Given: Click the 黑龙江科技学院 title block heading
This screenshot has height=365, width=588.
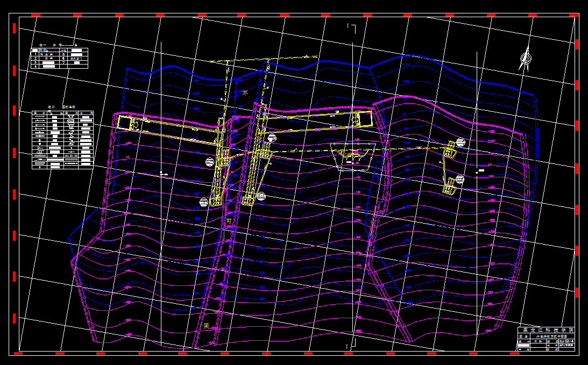Looking at the screenshot, I should tap(548, 330).
